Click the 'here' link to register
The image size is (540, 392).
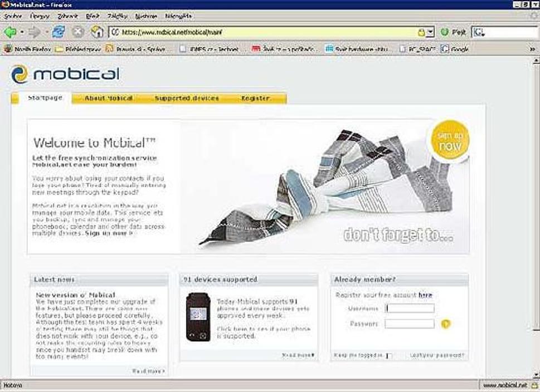(x=425, y=295)
